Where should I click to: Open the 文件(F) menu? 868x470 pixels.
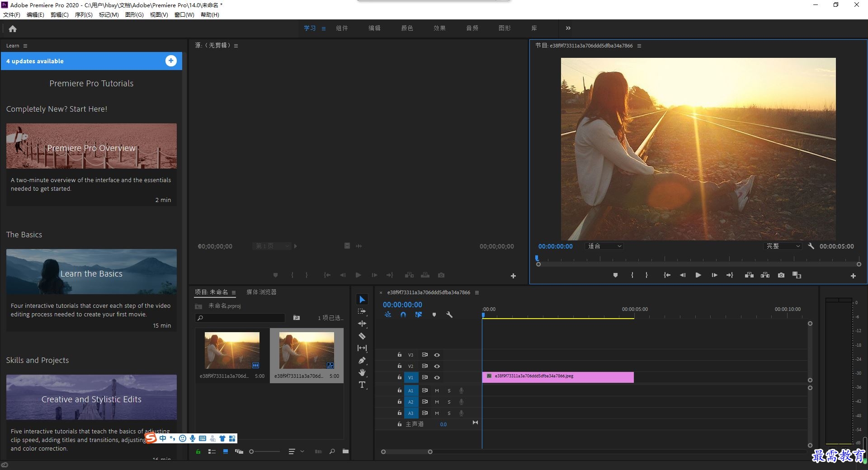tap(12, 14)
